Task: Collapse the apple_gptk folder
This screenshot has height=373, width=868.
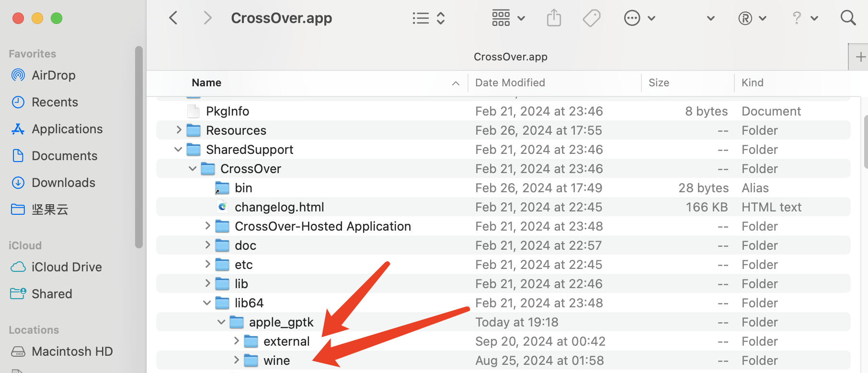Action: pos(221,322)
